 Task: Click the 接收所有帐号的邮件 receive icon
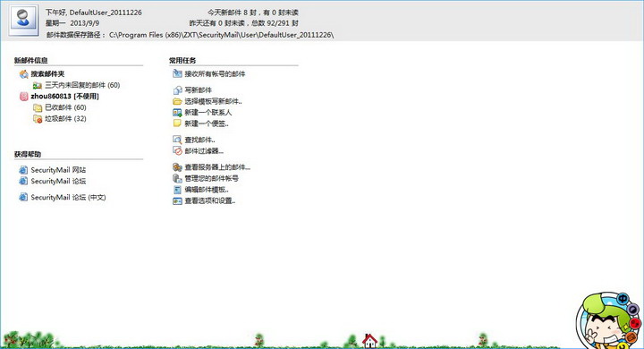click(x=177, y=73)
